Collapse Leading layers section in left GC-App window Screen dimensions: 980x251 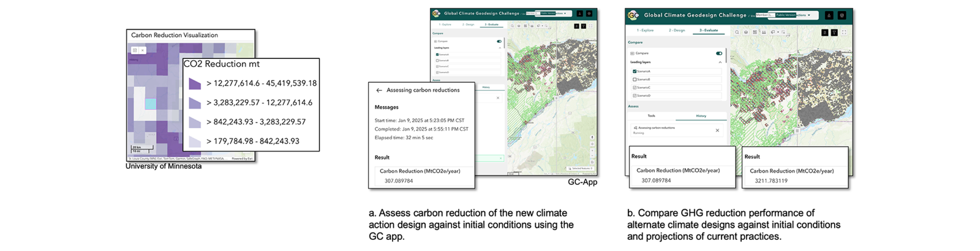tap(500, 47)
